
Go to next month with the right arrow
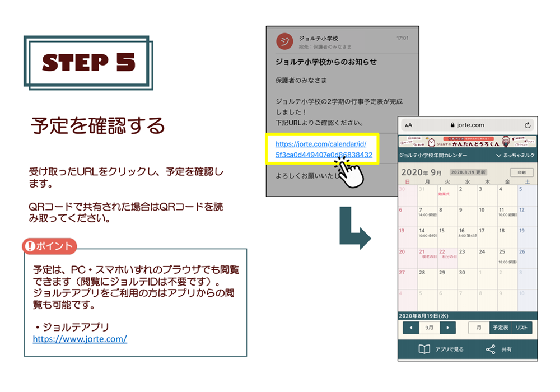448,328
